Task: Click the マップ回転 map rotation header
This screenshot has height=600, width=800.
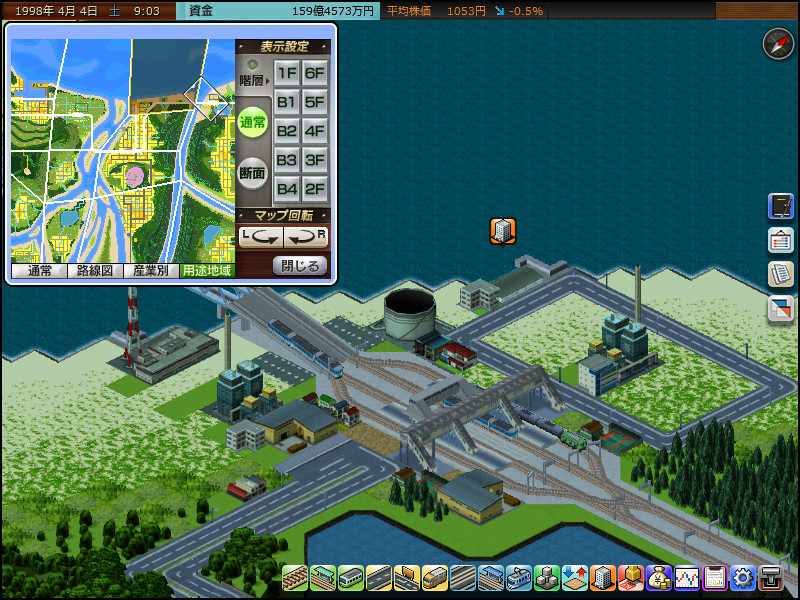Action: click(x=284, y=215)
